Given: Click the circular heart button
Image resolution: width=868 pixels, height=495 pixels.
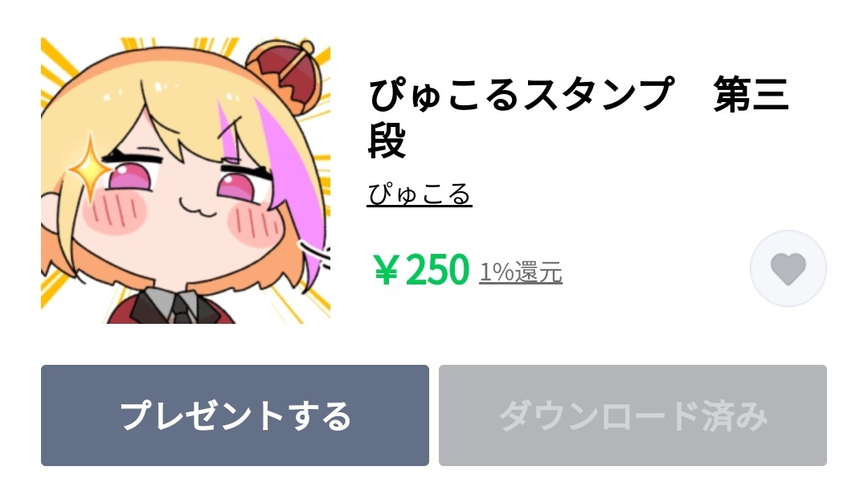Looking at the screenshot, I should click(788, 268).
